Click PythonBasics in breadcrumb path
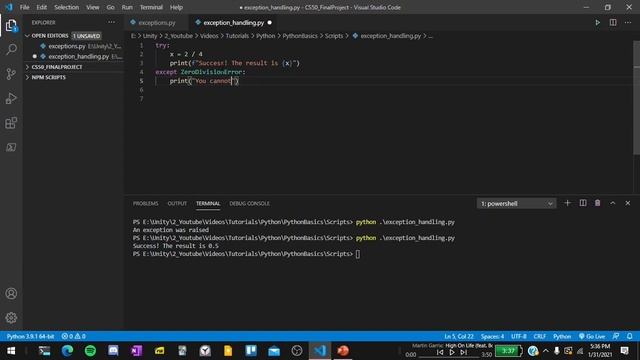 click(300, 36)
